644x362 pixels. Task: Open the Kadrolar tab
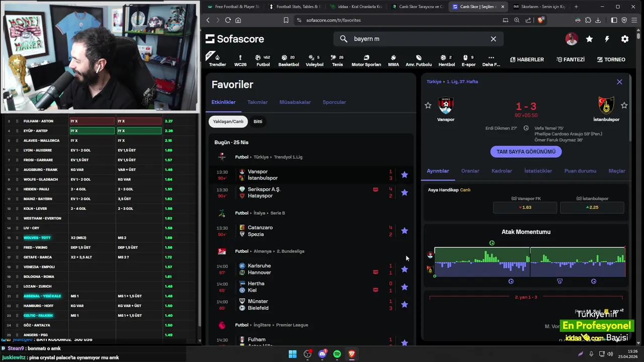coord(502,171)
